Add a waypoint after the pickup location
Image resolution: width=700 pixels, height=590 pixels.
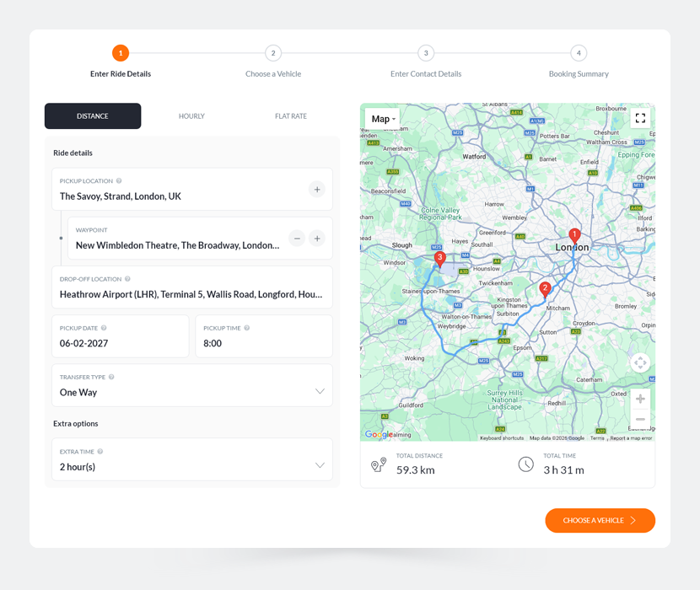(317, 190)
